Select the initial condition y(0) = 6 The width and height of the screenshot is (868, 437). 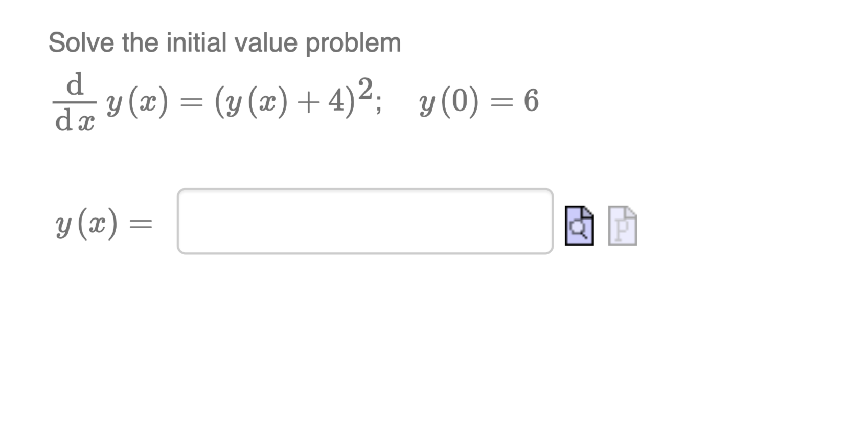pyautogui.click(x=478, y=101)
